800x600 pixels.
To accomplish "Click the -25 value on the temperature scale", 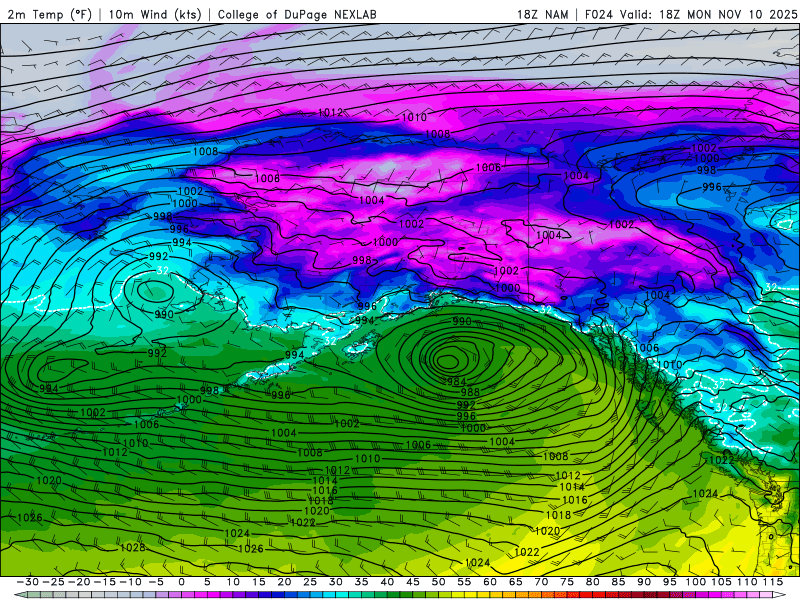I will pos(53,582).
